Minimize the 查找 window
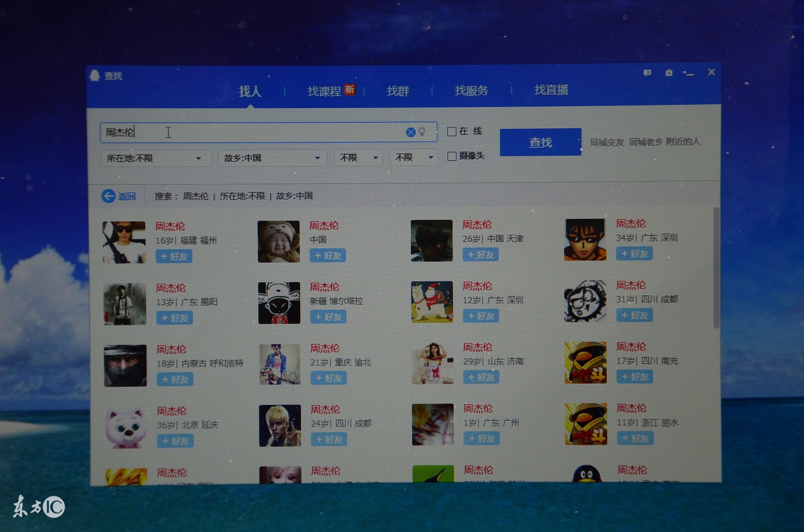The image size is (804, 532). [689, 73]
